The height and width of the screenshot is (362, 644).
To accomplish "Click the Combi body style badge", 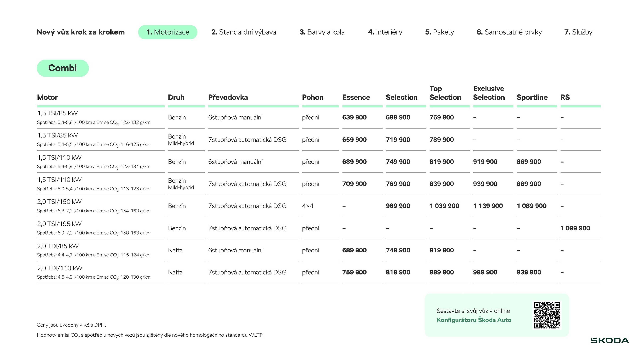I will click(63, 68).
